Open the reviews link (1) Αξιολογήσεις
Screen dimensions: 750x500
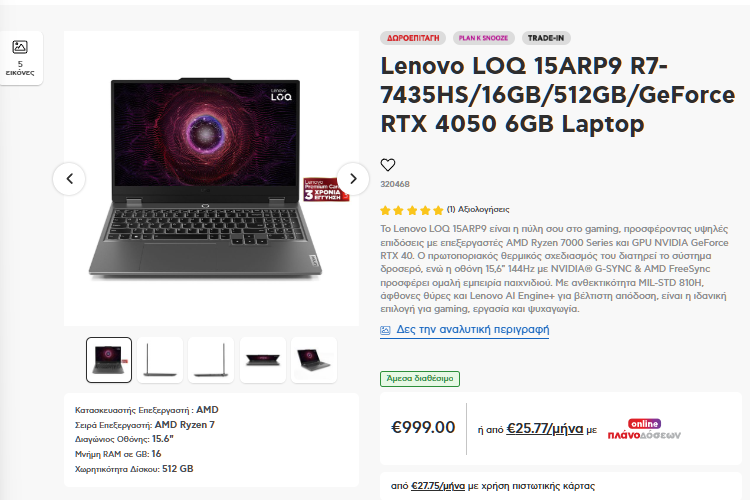coord(478,210)
